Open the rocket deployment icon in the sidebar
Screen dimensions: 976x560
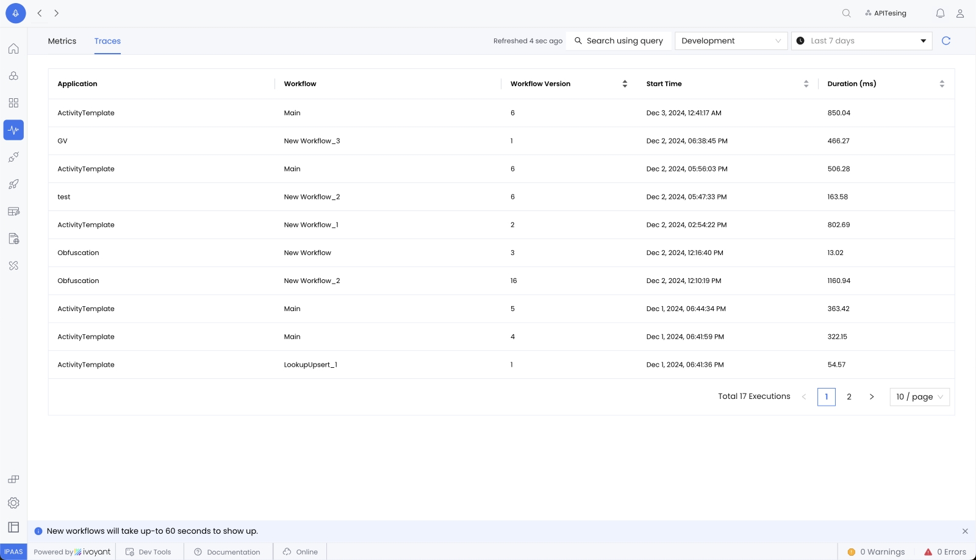pyautogui.click(x=13, y=184)
